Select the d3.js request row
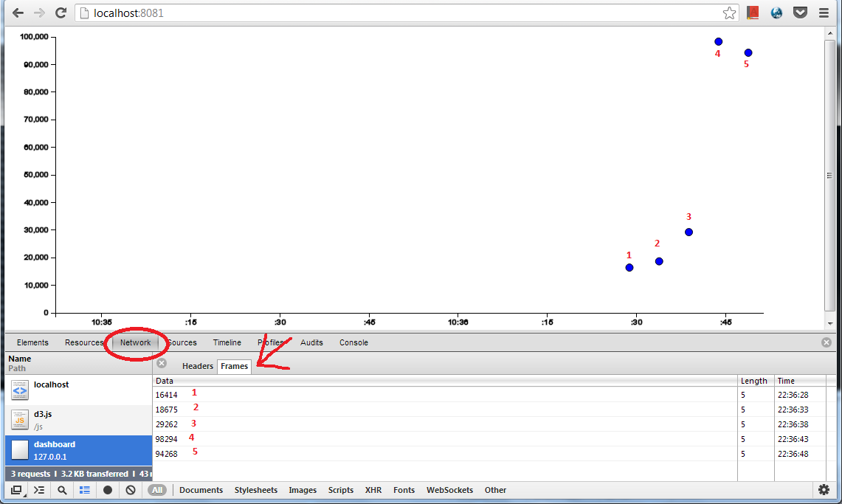Viewport: 842px width, 504px height. 79,420
